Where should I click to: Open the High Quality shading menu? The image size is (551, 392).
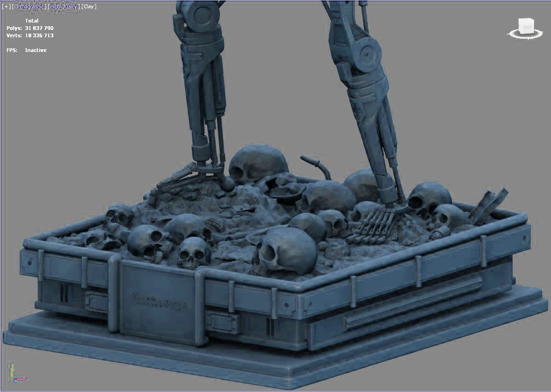pos(63,6)
